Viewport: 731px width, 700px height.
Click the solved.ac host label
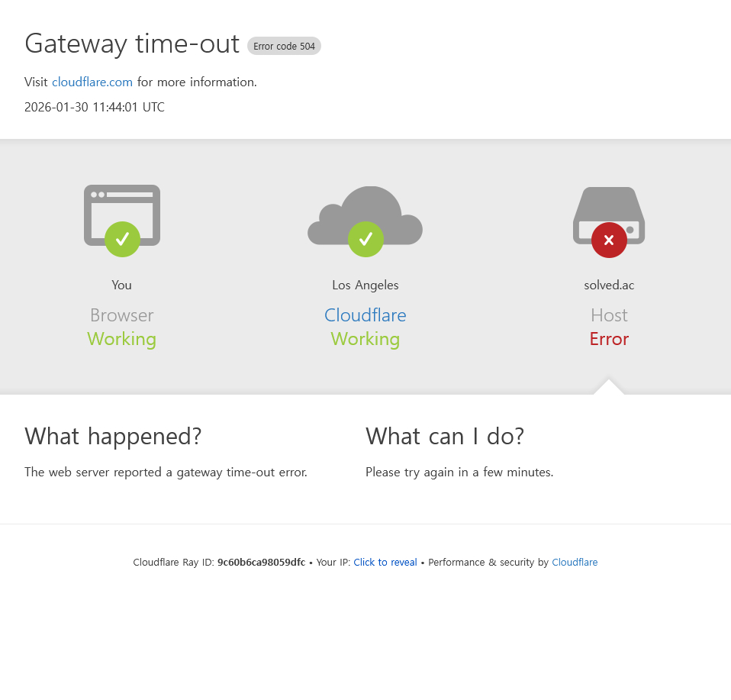click(x=609, y=285)
